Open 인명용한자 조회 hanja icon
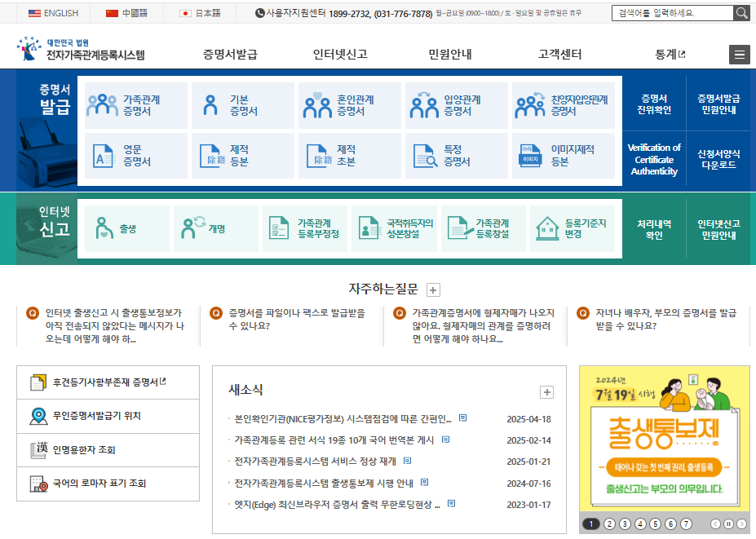 (x=38, y=450)
